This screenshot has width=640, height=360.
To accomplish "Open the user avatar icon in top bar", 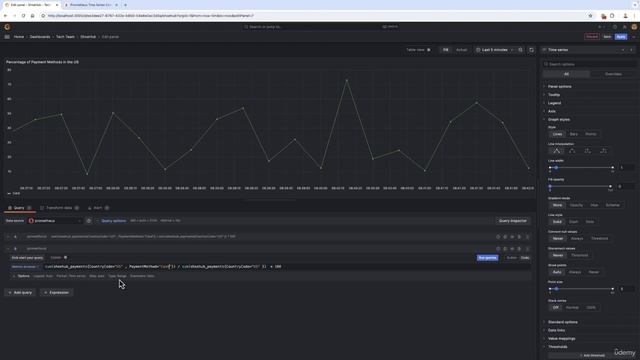I will click(634, 27).
